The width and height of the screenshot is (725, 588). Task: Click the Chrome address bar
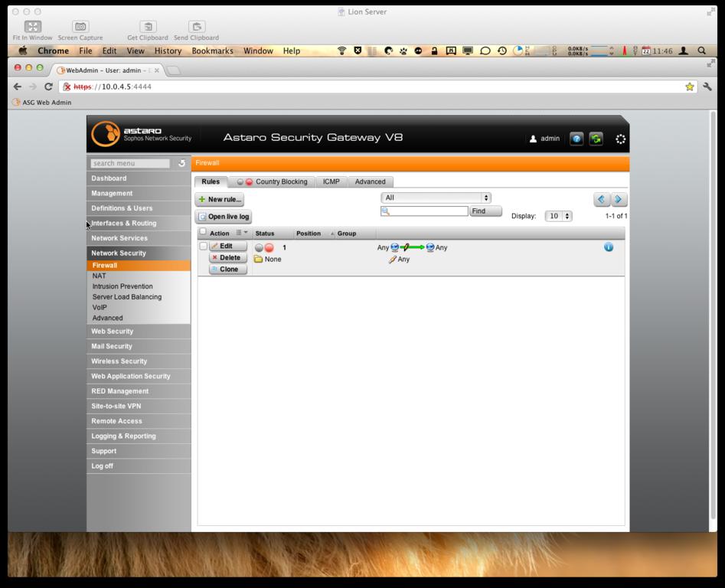coord(379,87)
